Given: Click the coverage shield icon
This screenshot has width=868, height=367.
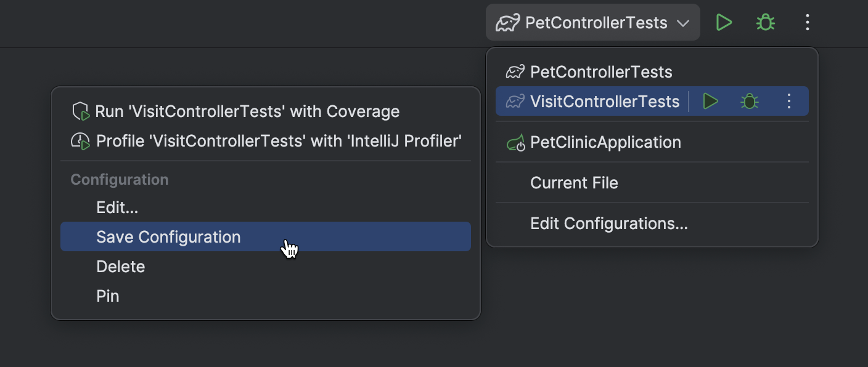Looking at the screenshot, I should point(81,112).
